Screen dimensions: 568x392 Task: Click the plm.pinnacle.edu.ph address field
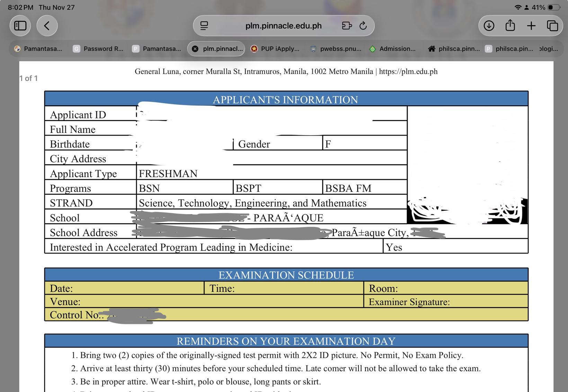pos(283,26)
